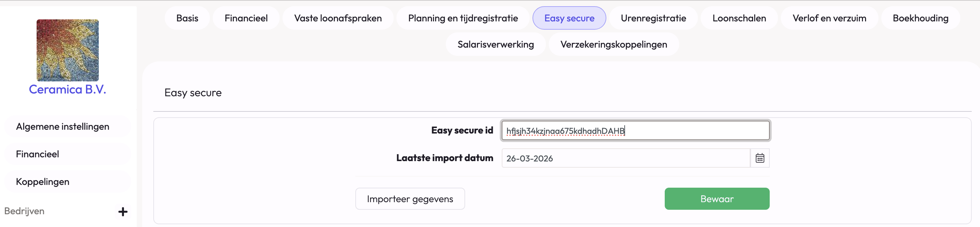
Task: Open Koppelingen in the sidebar
Action: (42, 182)
